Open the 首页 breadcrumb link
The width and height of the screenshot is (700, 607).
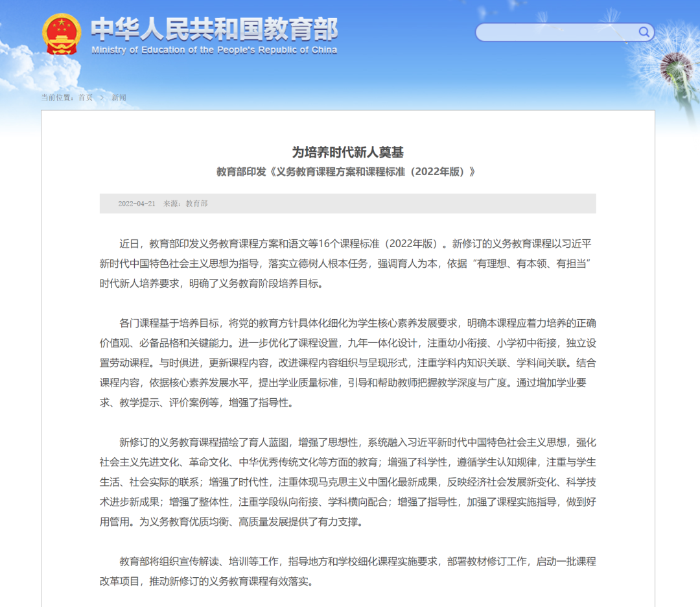tap(86, 97)
